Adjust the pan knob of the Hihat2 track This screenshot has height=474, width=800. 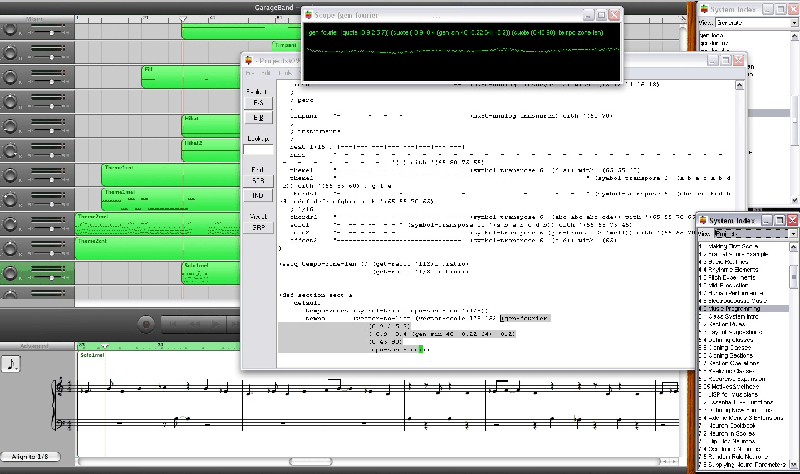tap(9, 151)
